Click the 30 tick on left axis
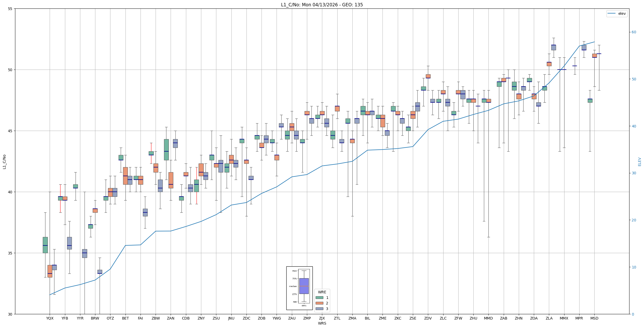 (10, 314)
